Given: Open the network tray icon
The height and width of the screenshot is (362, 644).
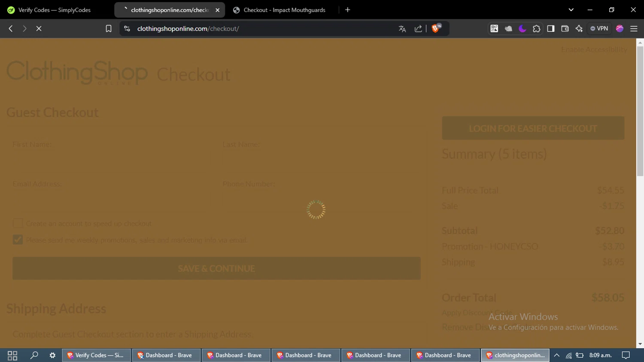Looking at the screenshot, I should pyautogui.click(x=568, y=355).
